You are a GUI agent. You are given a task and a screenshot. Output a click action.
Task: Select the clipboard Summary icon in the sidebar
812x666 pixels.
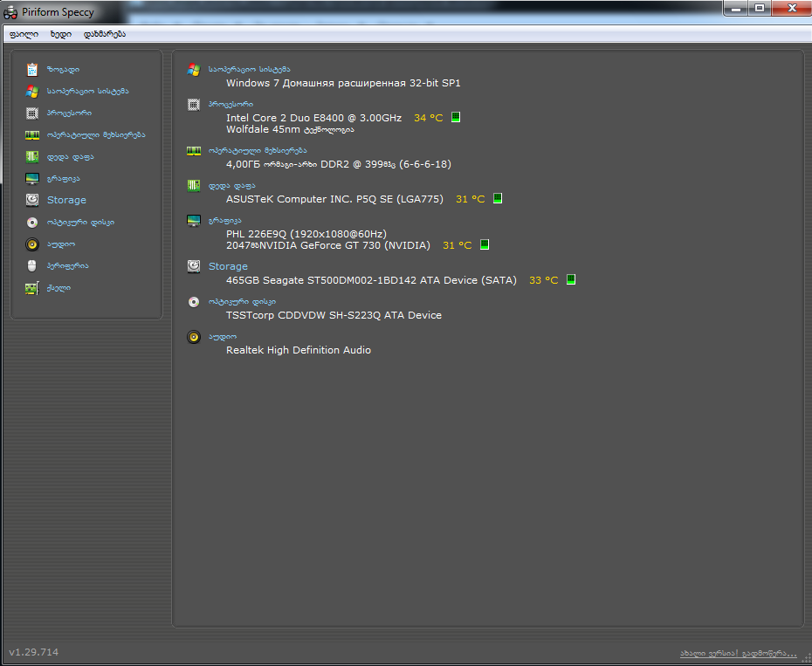(x=32, y=70)
